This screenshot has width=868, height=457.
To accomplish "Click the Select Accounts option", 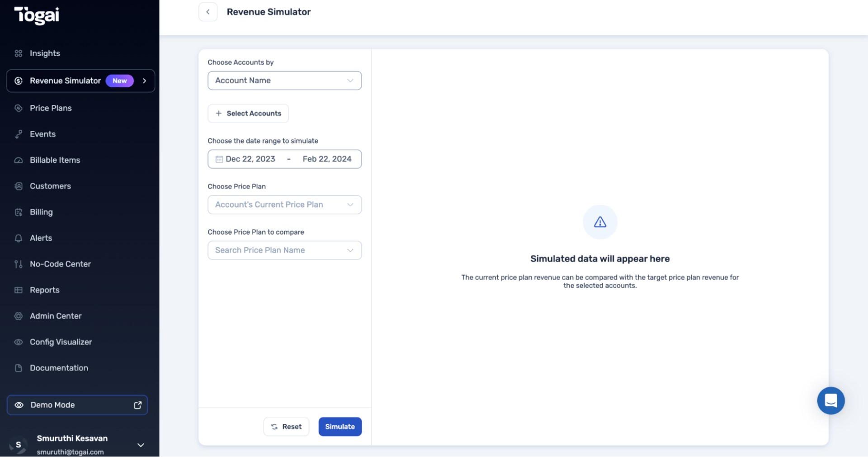I will click(x=248, y=113).
